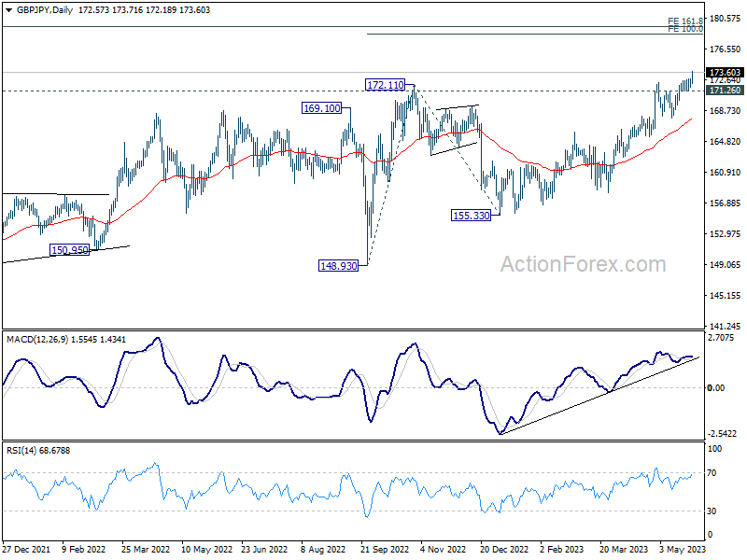Click the 21 Sep 2022 date marker
This screenshot has width=747, height=560.
(x=385, y=549)
